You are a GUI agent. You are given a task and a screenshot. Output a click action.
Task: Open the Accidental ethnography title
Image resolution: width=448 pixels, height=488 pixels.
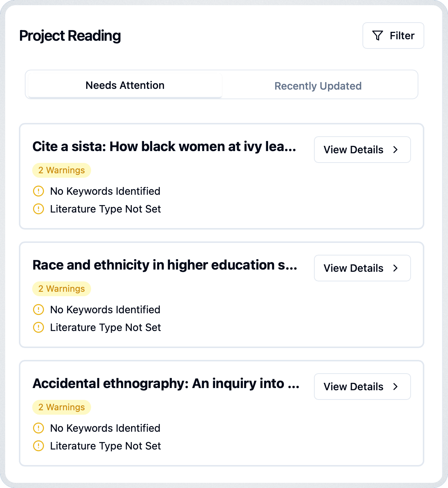click(x=166, y=384)
